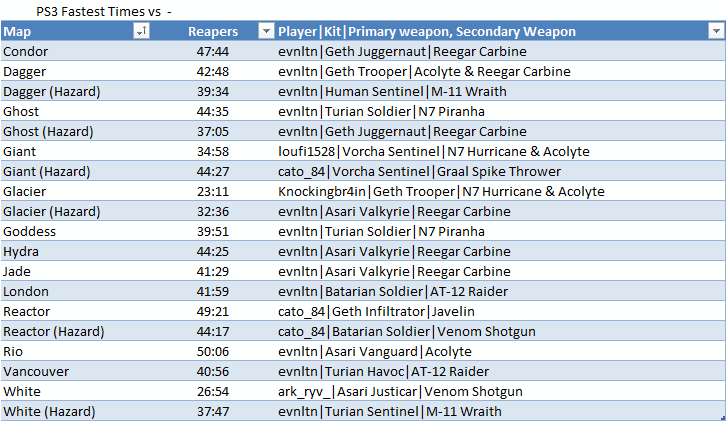
Task: Select the Glacier (Hazard) map cell
Action: point(76,211)
